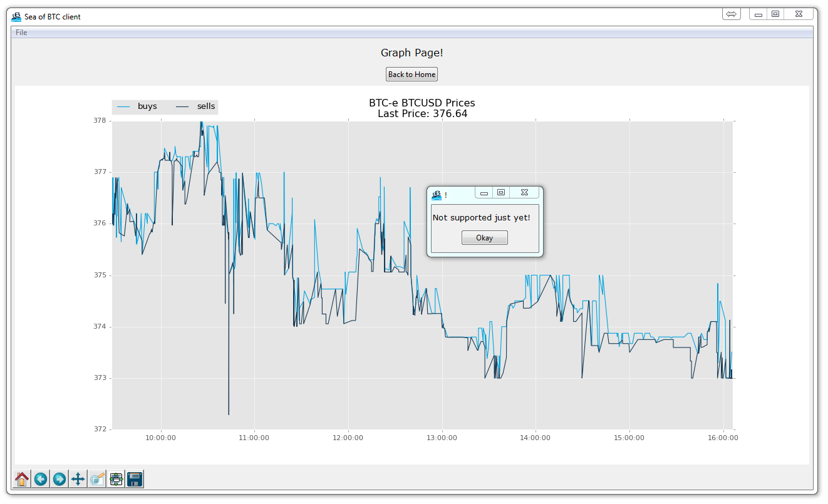Activate the zoom-to-rectangle tool
Viewport: 828px width, 504px height.
(x=97, y=478)
